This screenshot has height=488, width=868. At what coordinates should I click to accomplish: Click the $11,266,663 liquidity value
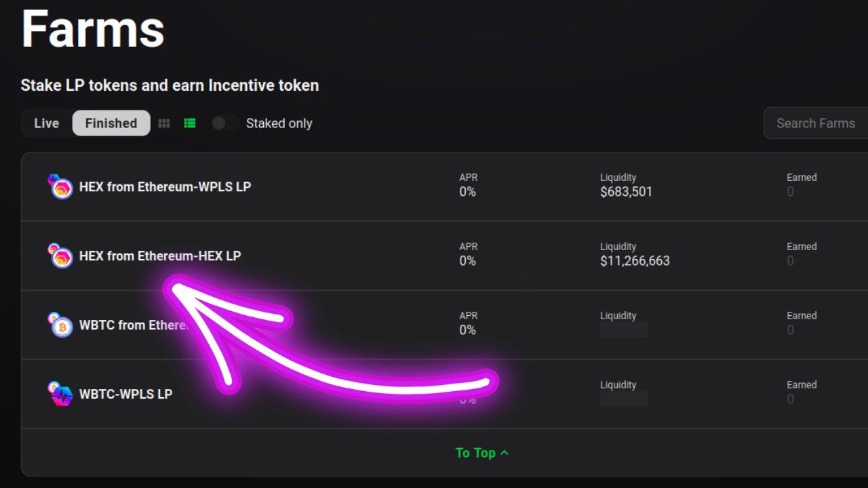635,261
